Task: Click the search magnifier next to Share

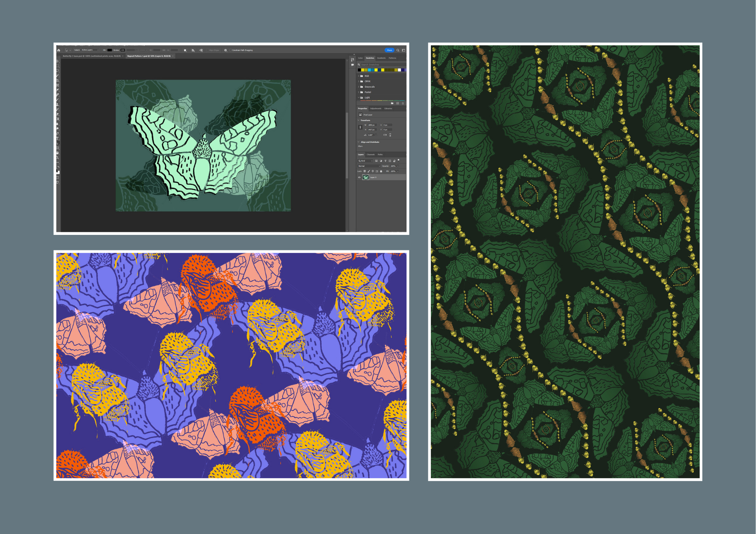Action: [x=398, y=50]
